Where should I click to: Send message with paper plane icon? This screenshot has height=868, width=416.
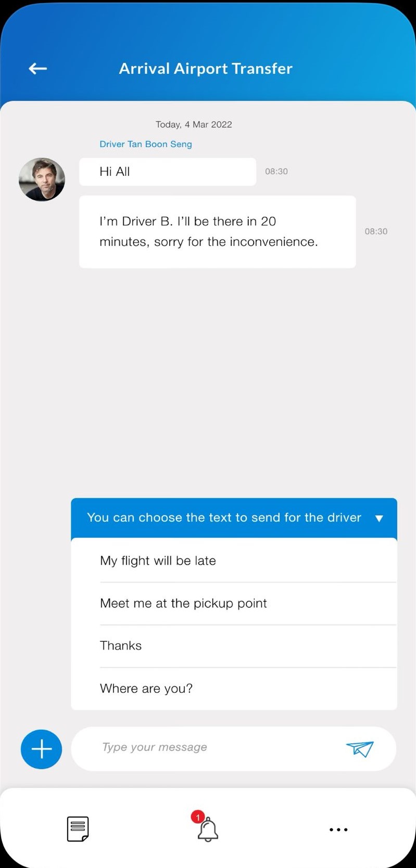[x=360, y=749]
